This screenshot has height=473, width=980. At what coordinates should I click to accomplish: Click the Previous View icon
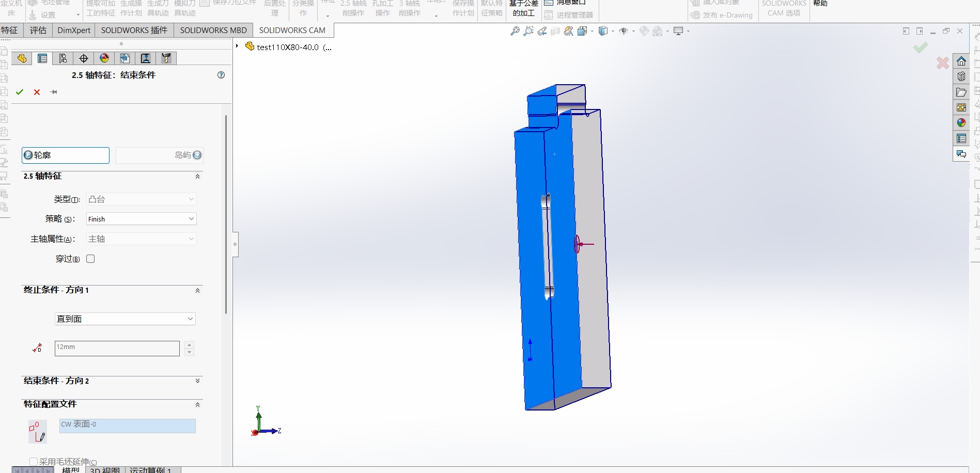click(542, 31)
